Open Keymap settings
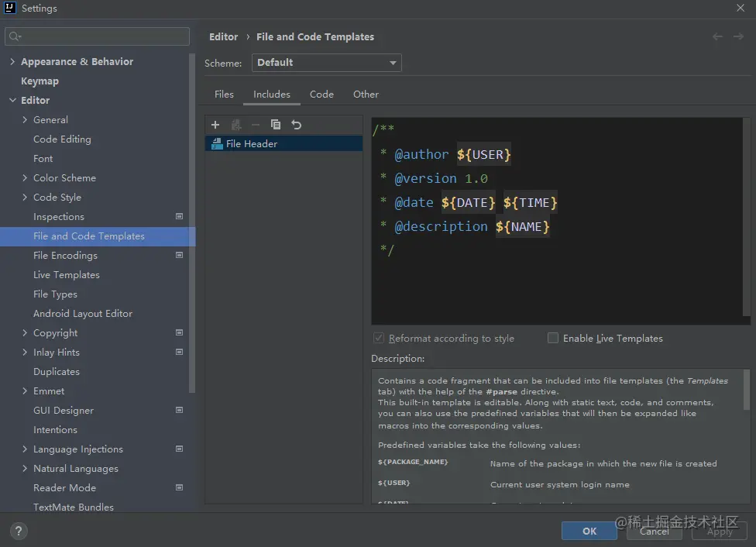 (40, 81)
